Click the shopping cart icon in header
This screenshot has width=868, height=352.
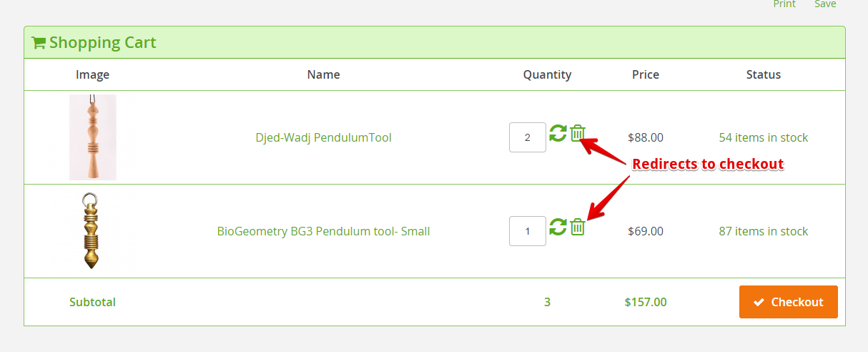[39, 43]
